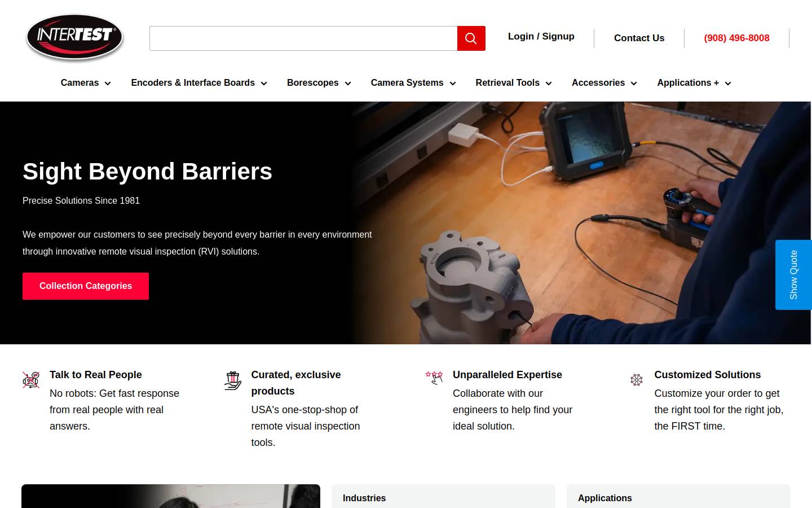Click the Customized Solutions gear icon
The width and height of the screenshot is (812, 508).
pos(637,380)
